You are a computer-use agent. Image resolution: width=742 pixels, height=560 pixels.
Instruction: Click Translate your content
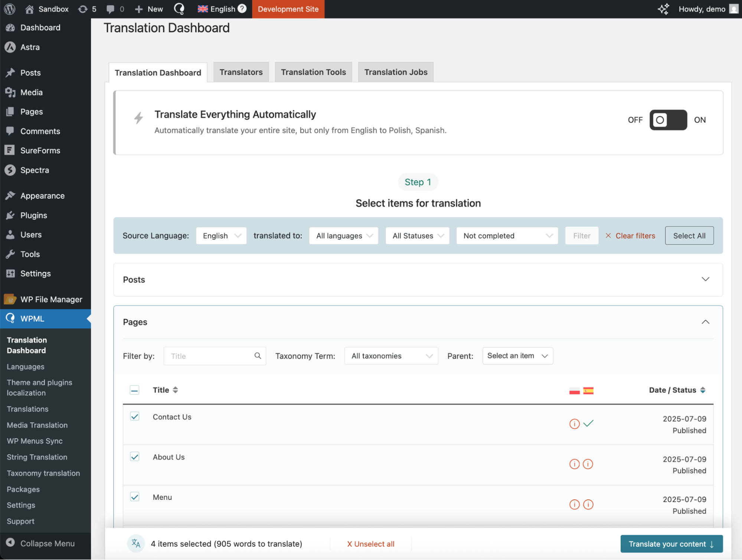(x=671, y=544)
